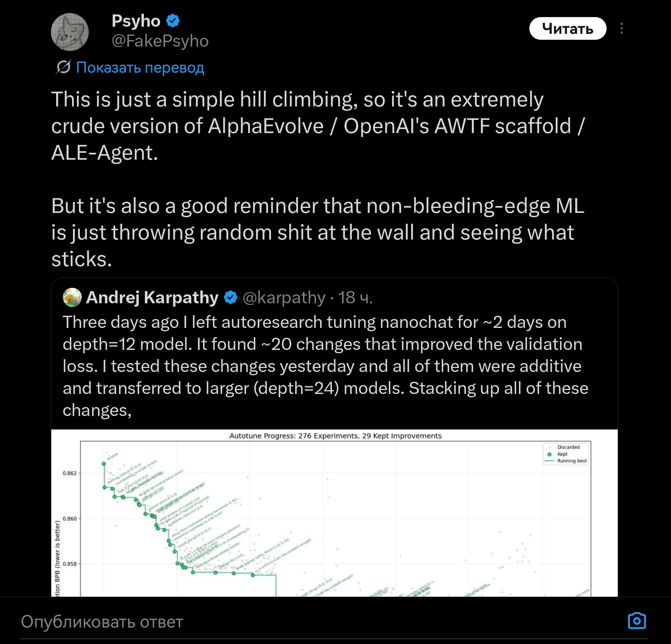Open Andrej Karpathy's small avatar
This screenshot has width=671, height=644.
tap(72, 297)
